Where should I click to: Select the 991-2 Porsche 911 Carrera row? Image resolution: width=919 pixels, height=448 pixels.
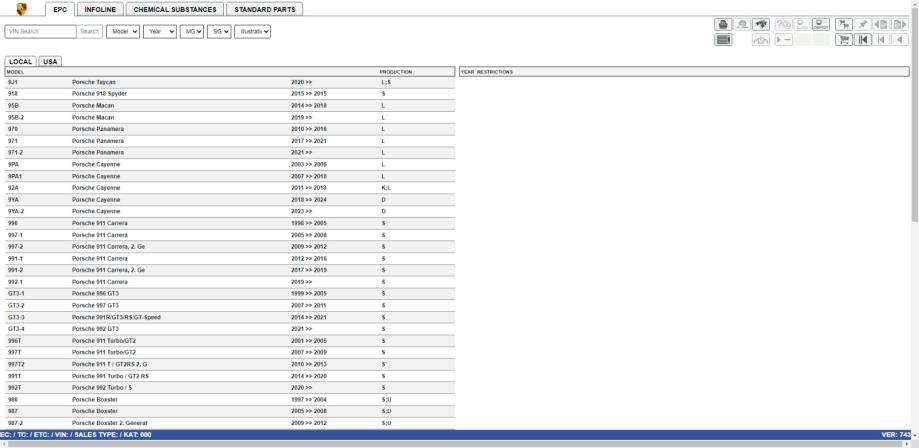(x=230, y=270)
